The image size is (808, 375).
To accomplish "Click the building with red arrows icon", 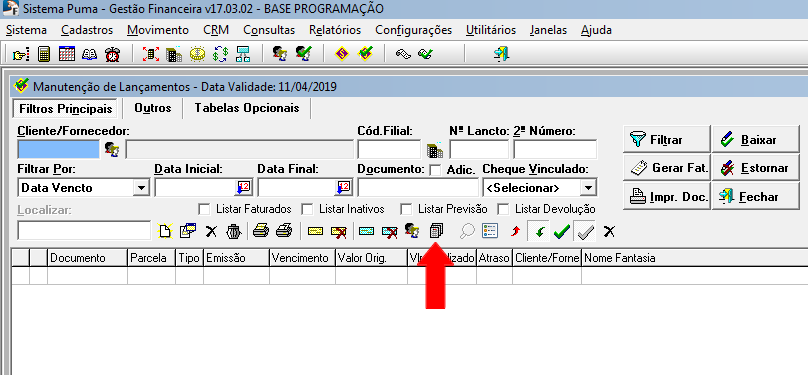I will pyautogui.click(x=150, y=54).
